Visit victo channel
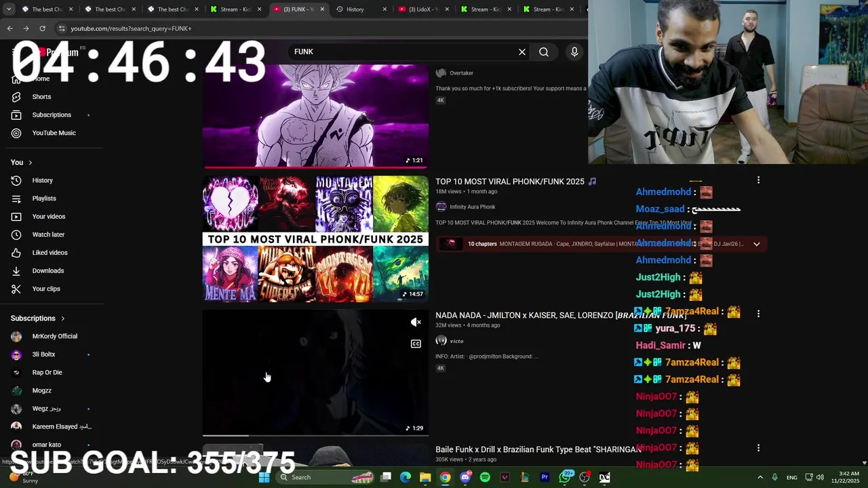The height and width of the screenshot is (488, 868). pos(456,341)
